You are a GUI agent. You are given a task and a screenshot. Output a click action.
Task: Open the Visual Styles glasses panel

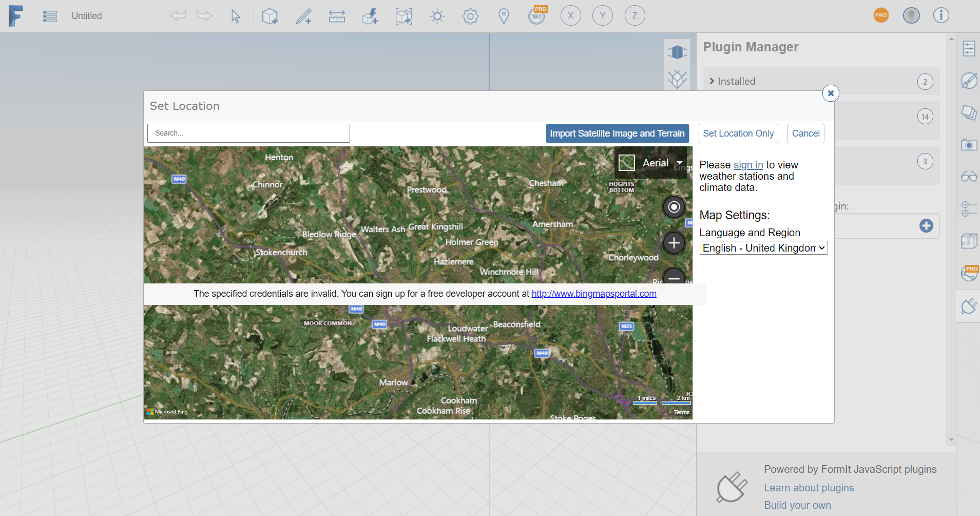(969, 177)
